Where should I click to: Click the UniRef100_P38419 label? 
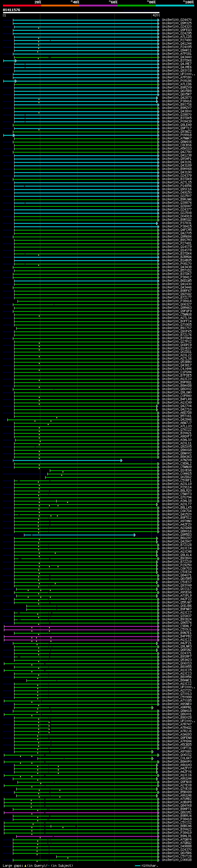177,833
